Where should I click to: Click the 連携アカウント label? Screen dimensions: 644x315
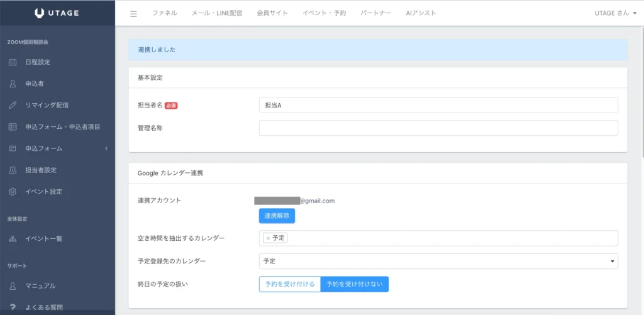coord(159,201)
